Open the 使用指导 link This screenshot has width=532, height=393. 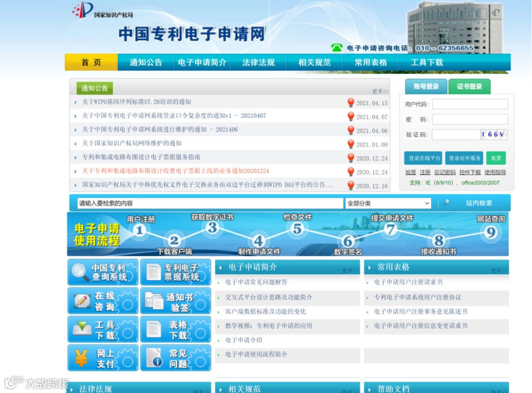point(495,172)
